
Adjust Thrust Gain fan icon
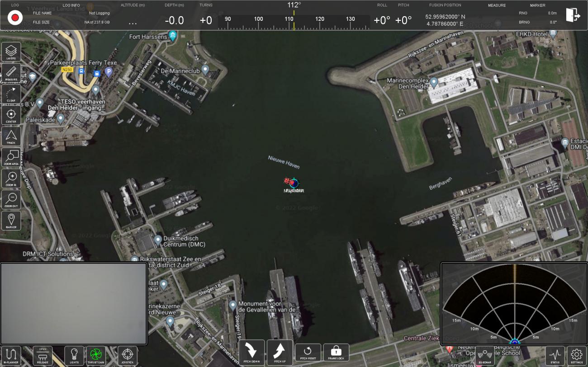pyautogui.click(x=95, y=356)
